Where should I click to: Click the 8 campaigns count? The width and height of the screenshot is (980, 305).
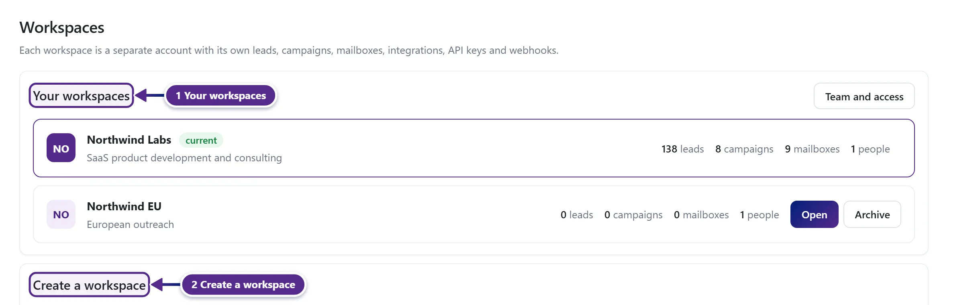(744, 149)
